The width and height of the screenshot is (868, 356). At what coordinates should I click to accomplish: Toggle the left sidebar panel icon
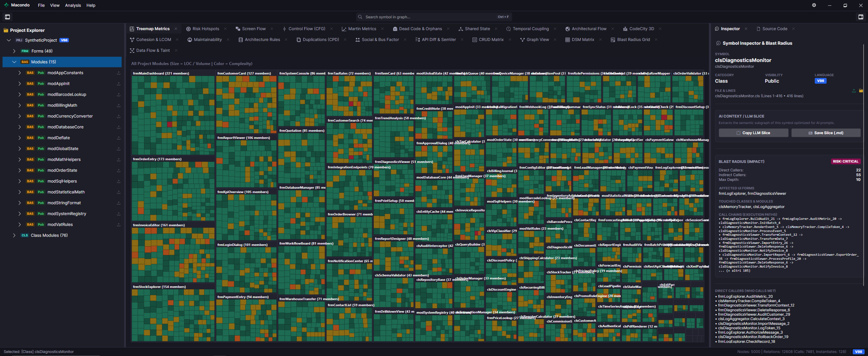click(x=7, y=17)
